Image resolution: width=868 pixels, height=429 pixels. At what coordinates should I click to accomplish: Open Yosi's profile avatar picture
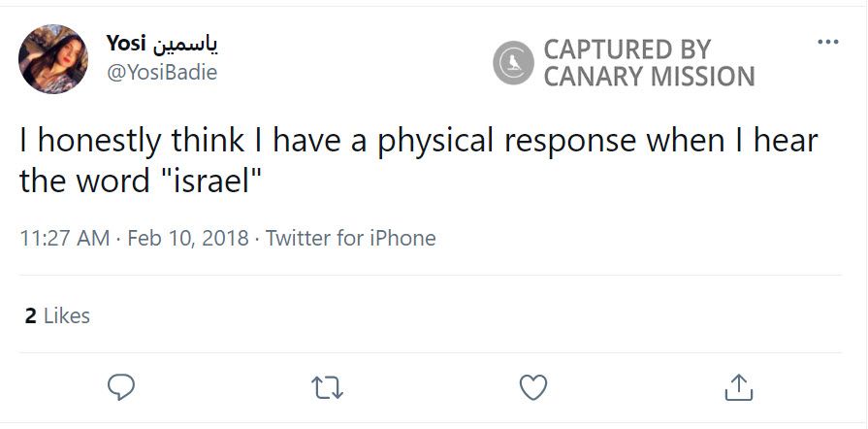click(54, 59)
